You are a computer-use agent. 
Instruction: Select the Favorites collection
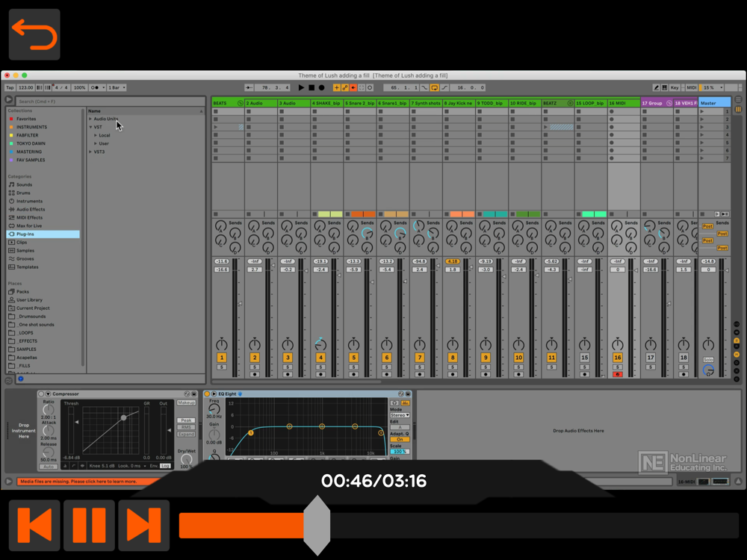(26, 119)
